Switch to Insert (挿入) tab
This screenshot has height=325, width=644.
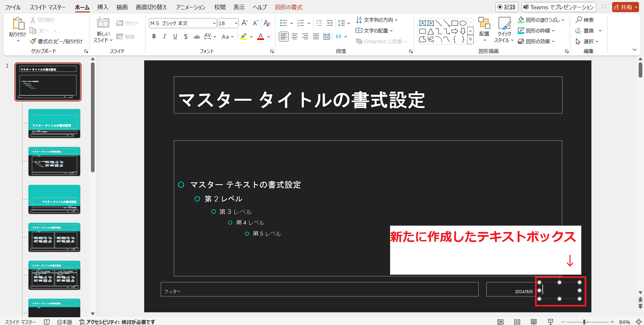[103, 7]
